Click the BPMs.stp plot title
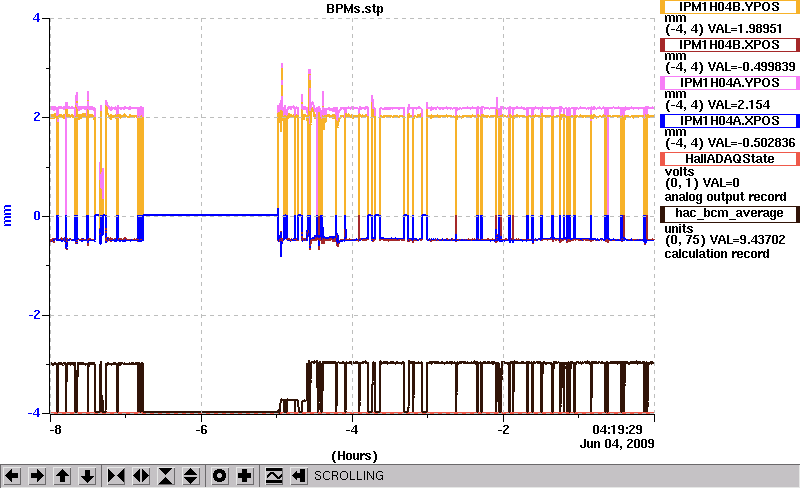 (x=355, y=9)
